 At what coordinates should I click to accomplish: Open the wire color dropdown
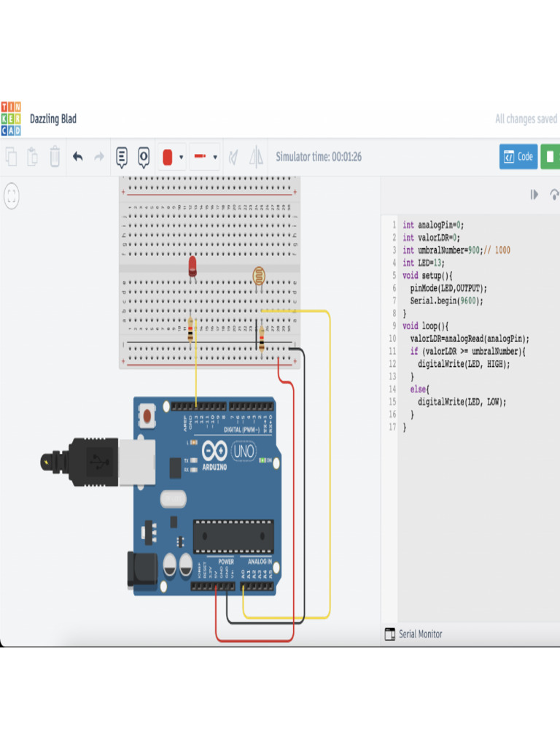pos(172,157)
